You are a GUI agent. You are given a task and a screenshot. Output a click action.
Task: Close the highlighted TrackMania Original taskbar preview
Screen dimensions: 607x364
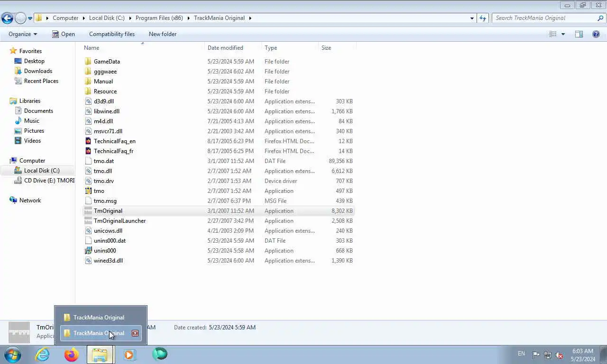[x=135, y=333]
